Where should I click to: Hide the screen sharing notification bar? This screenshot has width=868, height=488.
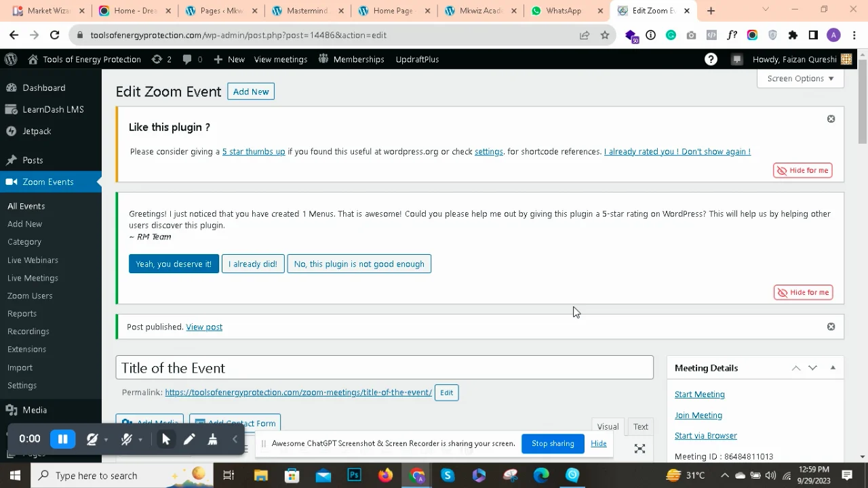[598, 443]
